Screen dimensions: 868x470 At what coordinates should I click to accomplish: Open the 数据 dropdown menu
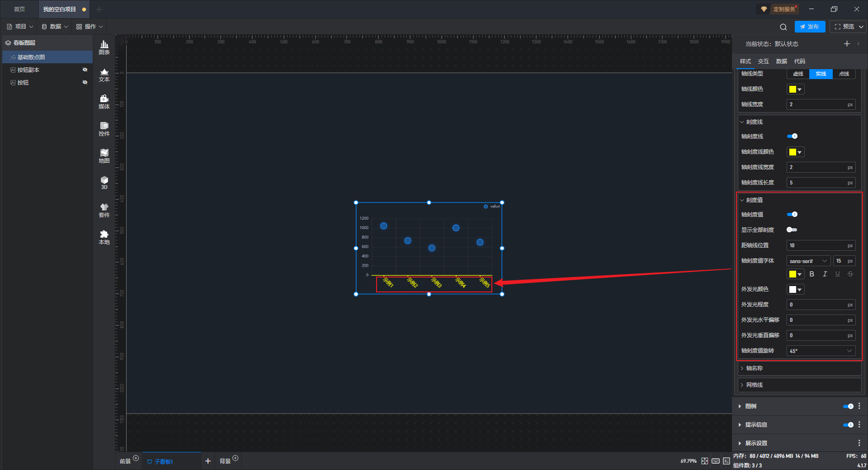point(55,27)
